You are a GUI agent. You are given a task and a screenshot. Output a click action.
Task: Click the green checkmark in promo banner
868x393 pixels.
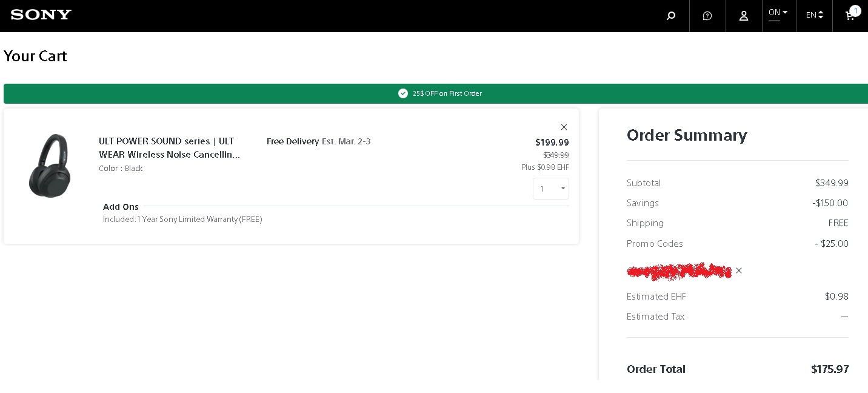(403, 93)
